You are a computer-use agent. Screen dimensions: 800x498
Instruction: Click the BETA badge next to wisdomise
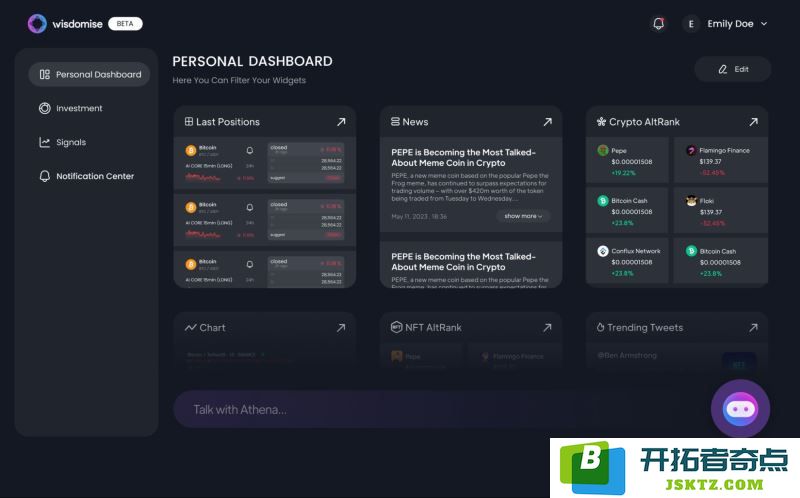coord(125,23)
